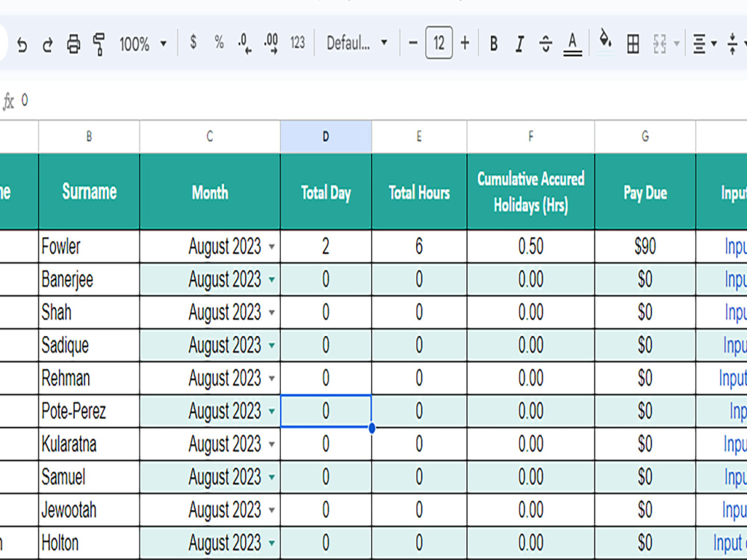747x560 pixels.
Task: Select column F header
Action: (530, 137)
